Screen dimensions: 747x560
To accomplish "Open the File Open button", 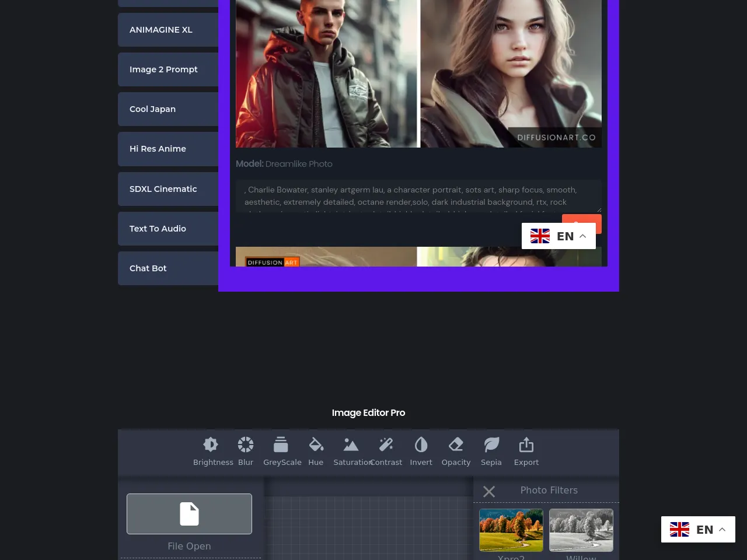I will [189, 514].
